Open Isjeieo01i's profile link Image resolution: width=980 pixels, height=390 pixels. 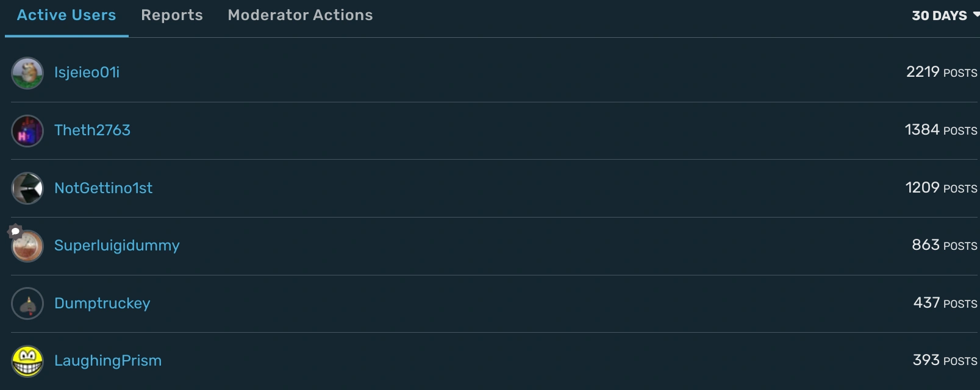tap(87, 73)
